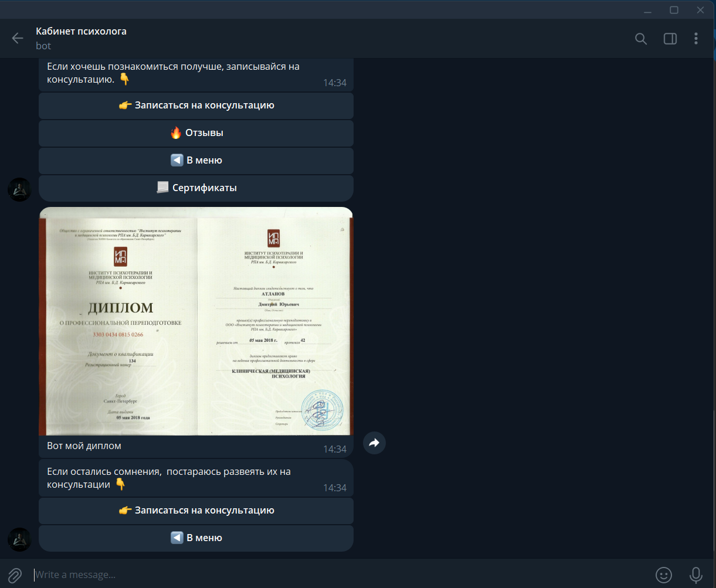Maximize the Telegram window
716x588 pixels.
click(674, 10)
